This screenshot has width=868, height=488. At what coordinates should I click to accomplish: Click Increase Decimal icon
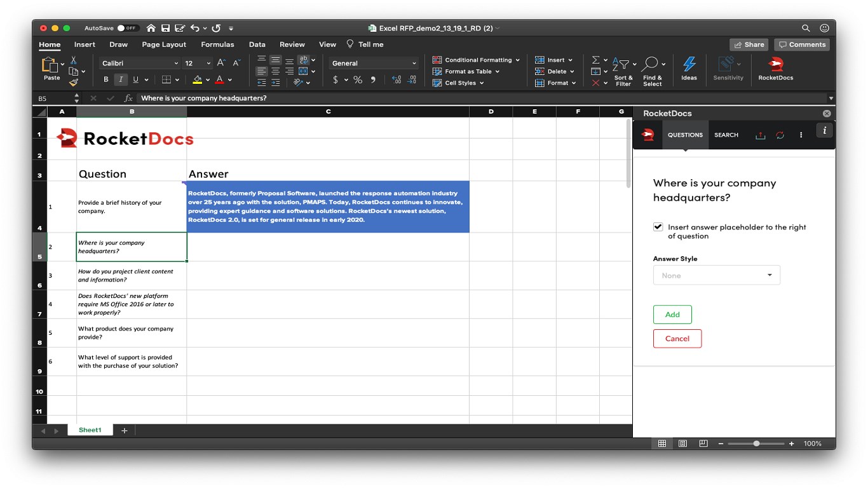point(397,79)
